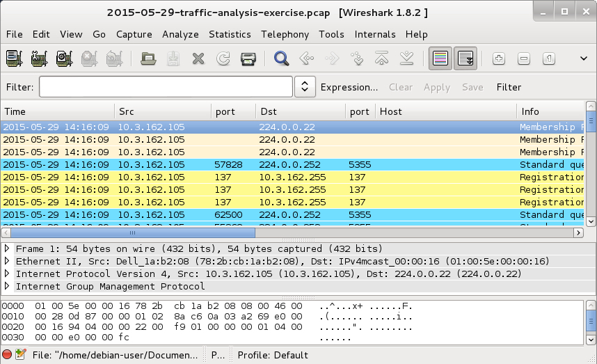Open the View menu
The image size is (597, 364).
click(x=71, y=34)
